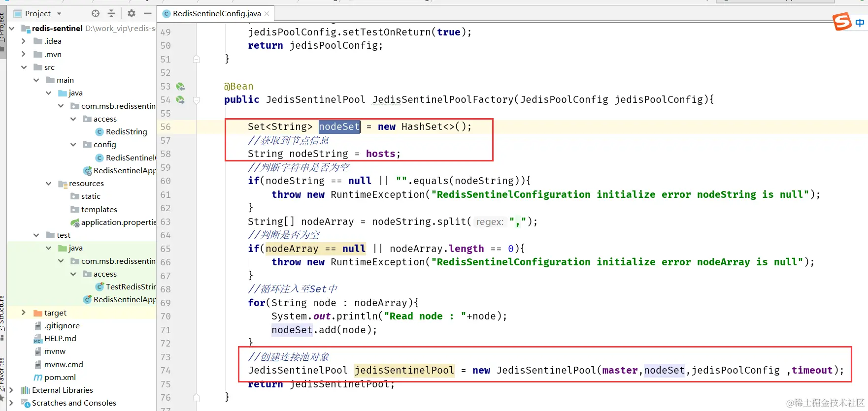Click the application.properties leaf icon
868x411 pixels.
pos(75,222)
